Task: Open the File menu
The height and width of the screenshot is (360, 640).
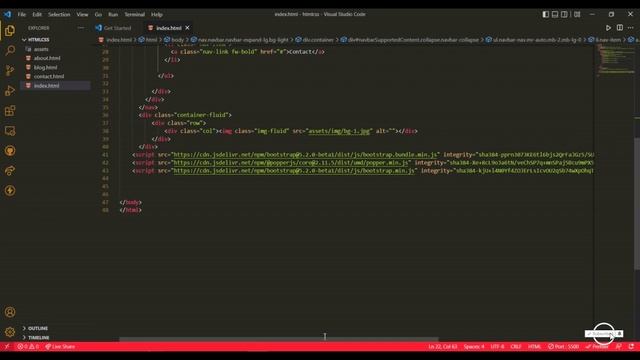Action: click(x=22, y=14)
